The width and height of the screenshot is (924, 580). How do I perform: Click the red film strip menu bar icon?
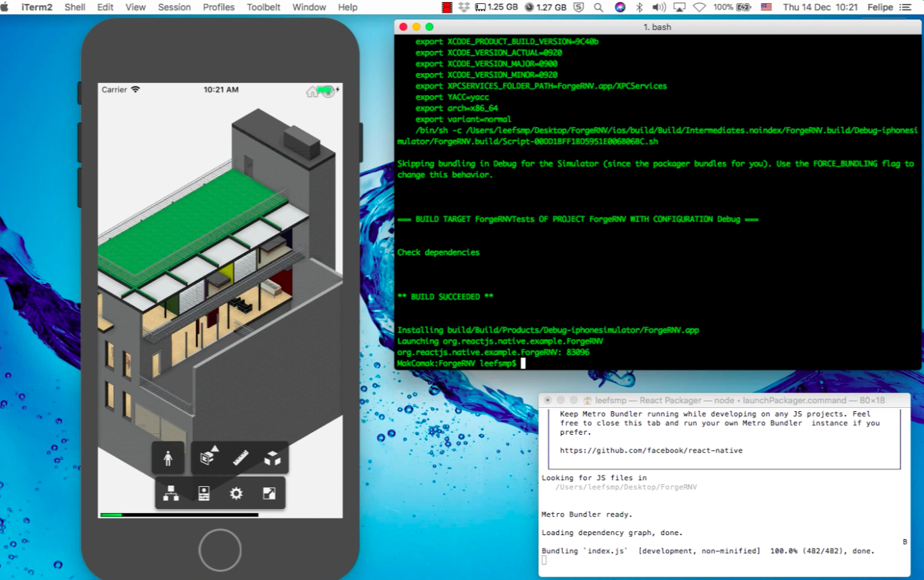click(447, 7)
